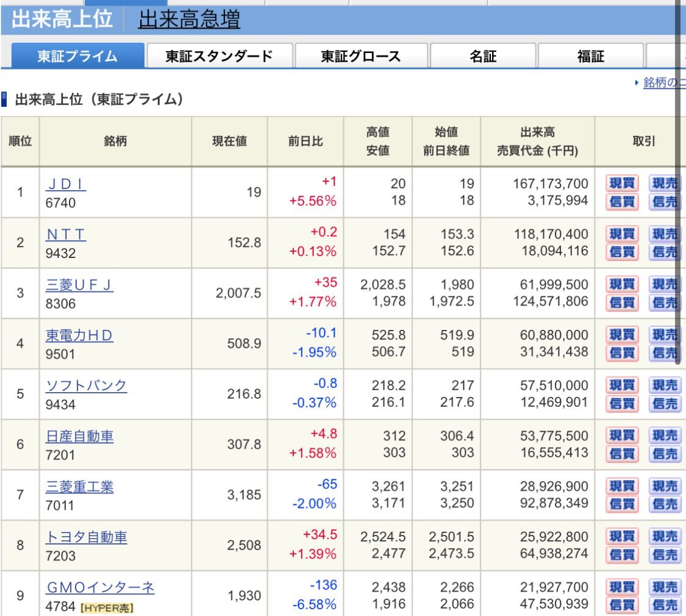
Task: Click the 出来高 売買代金 (千円) column header
Action: click(x=537, y=141)
